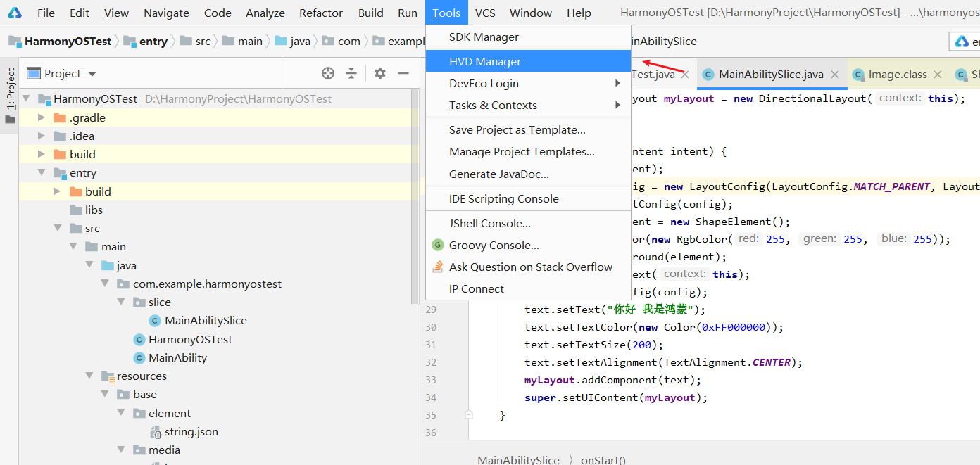Open Project panel settings gear
Viewport: 980px width, 465px height.
point(380,73)
